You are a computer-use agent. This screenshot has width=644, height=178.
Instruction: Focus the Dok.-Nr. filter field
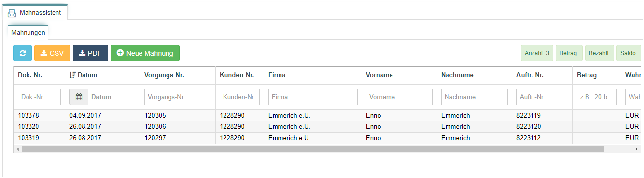tap(39, 97)
